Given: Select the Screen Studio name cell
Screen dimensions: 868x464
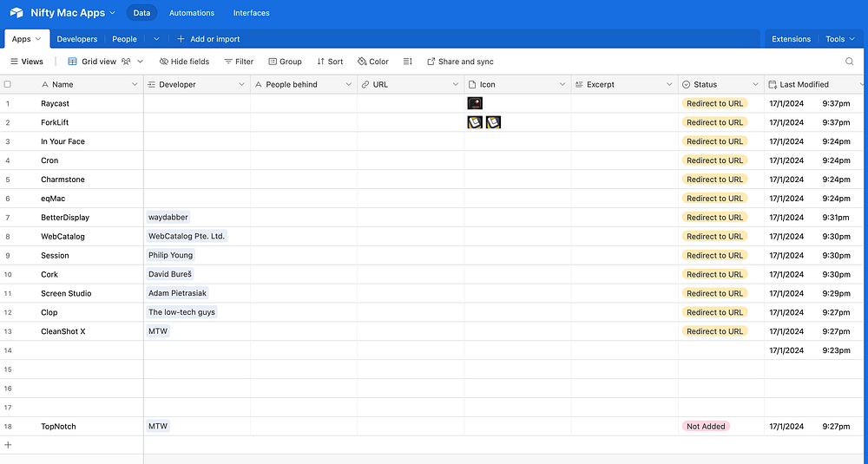Looking at the screenshot, I should tap(72, 293).
